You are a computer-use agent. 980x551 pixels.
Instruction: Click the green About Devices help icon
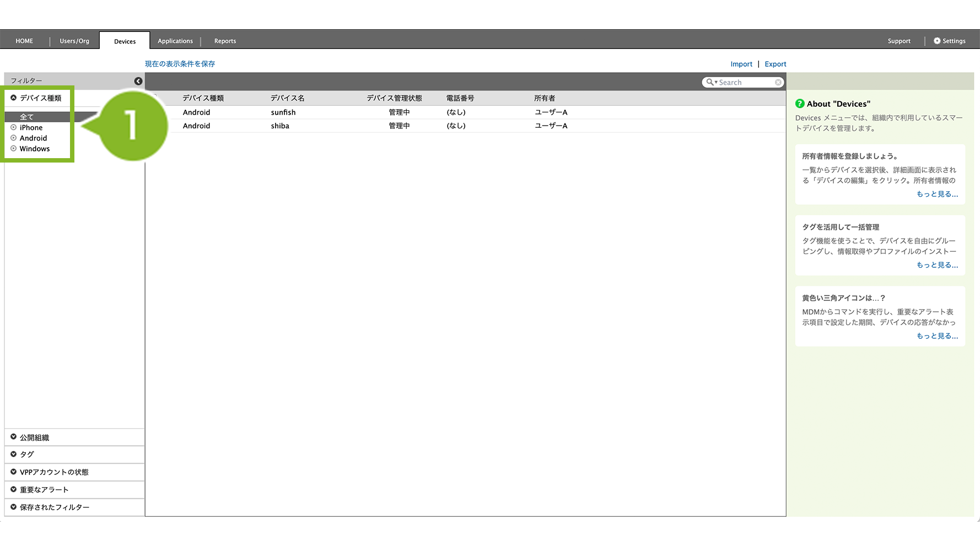tap(800, 104)
